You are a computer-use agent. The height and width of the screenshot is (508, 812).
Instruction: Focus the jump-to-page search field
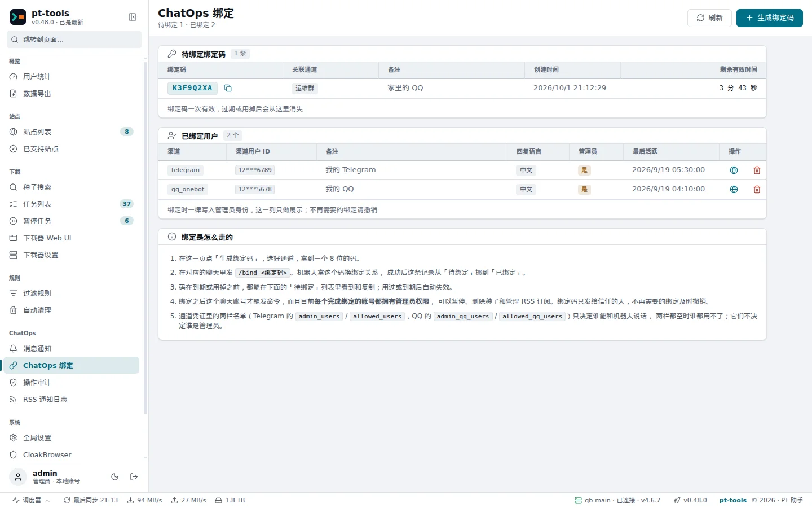[74, 40]
